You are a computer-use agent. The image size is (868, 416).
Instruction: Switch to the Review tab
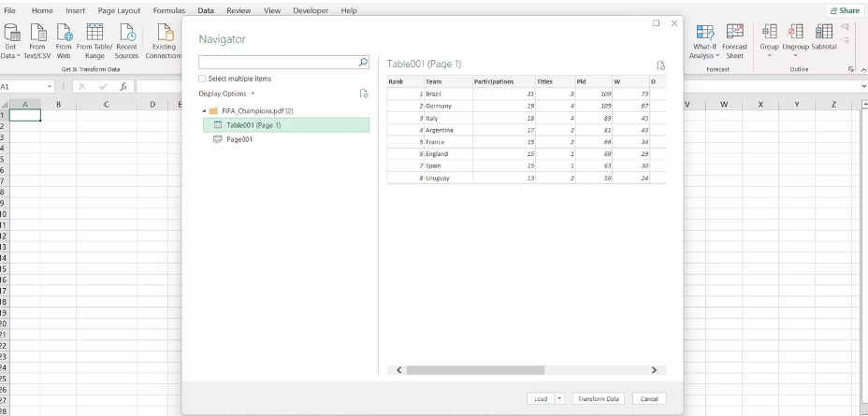point(239,10)
